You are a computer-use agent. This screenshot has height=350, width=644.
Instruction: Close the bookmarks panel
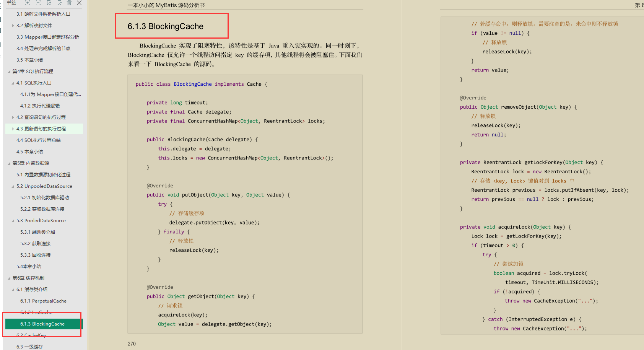tap(79, 3)
